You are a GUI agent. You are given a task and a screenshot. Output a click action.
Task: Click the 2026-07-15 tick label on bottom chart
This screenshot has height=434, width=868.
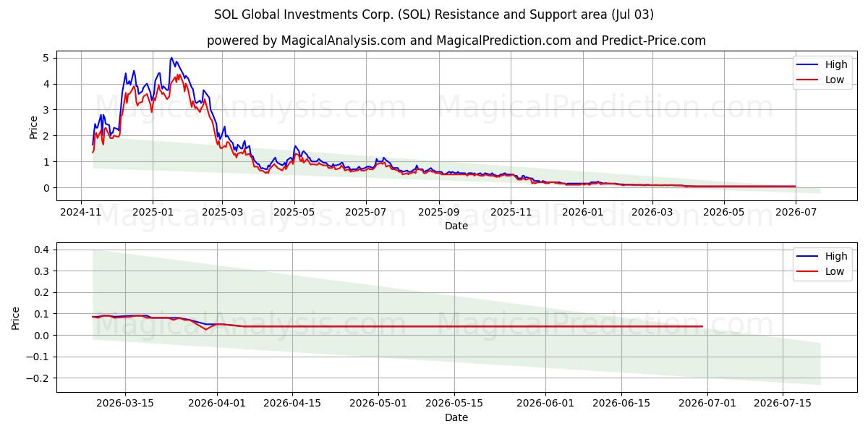click(782, 404)
